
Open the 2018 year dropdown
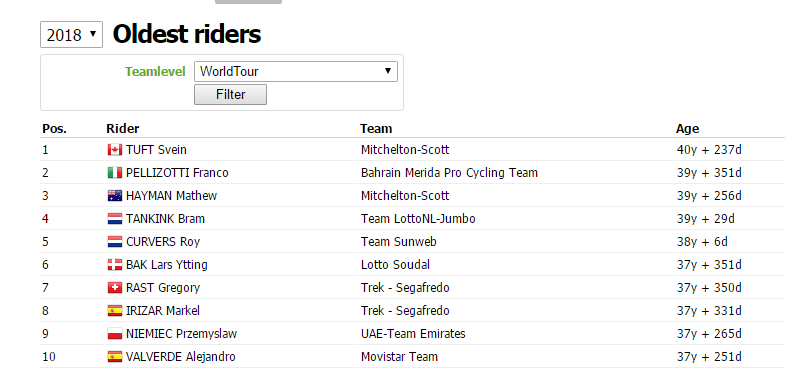click(71, 35)
